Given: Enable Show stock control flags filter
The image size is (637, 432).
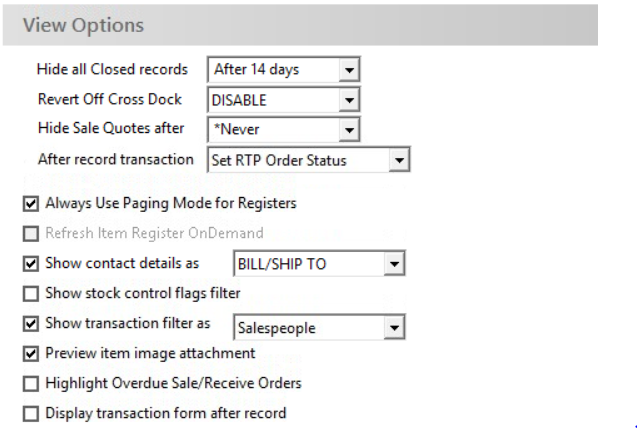Looking at the screenshot, I should coord(31,293).
